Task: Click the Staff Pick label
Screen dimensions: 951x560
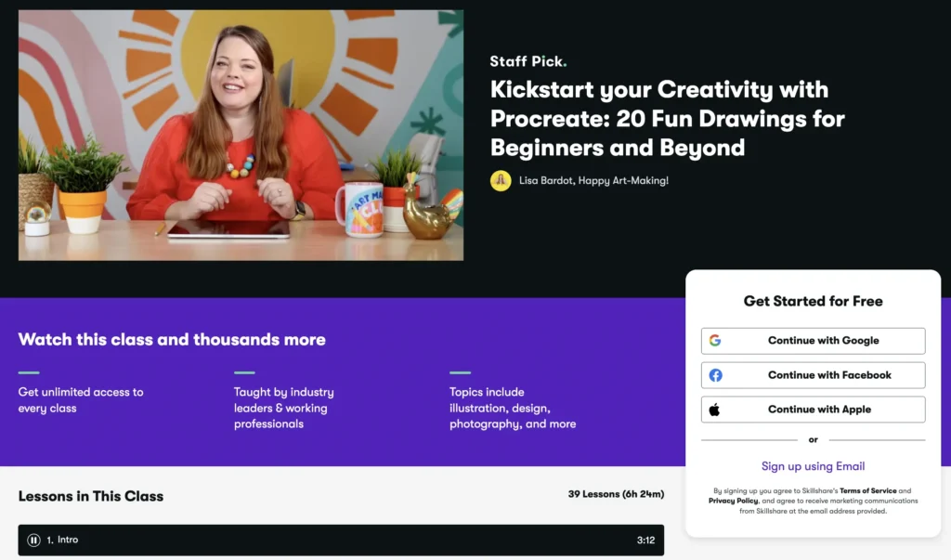Action: point(527,62)
